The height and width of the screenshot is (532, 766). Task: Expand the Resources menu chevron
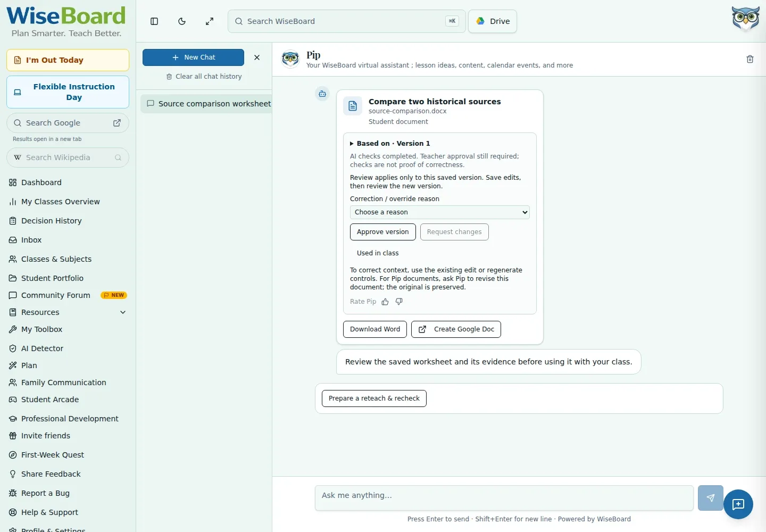point(123,312)
